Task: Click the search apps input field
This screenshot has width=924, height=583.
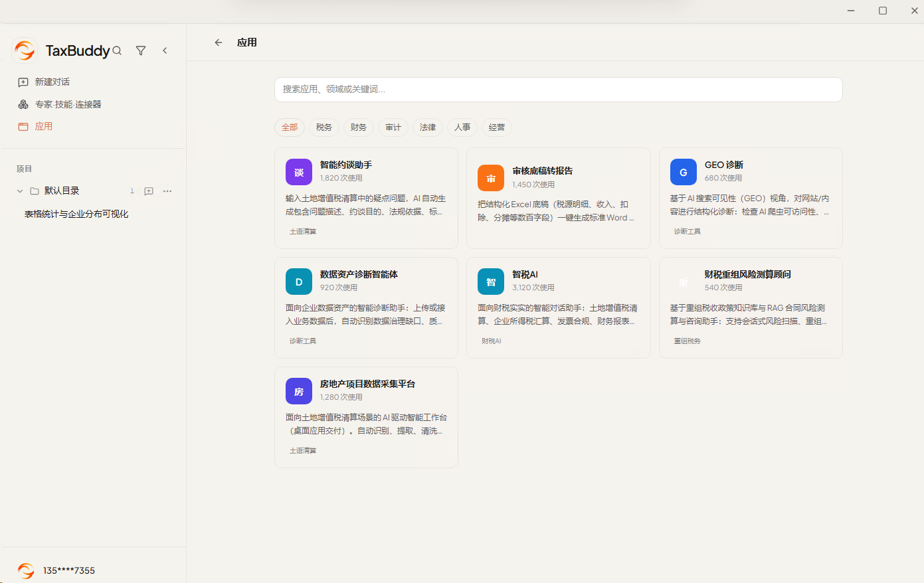Action: click(559, 90)
